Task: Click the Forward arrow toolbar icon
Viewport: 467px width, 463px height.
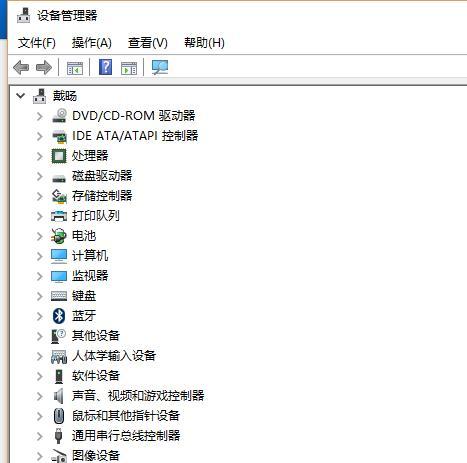Action: point(44,67)
